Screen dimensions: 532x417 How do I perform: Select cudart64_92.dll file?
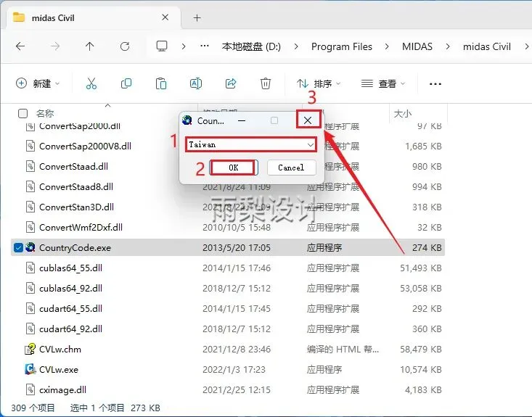70,329
